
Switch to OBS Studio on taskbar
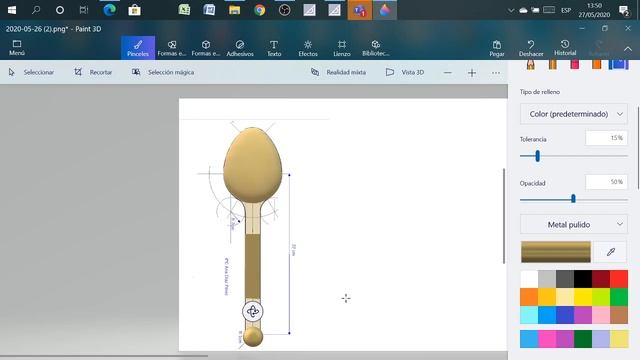pos(284,10)
